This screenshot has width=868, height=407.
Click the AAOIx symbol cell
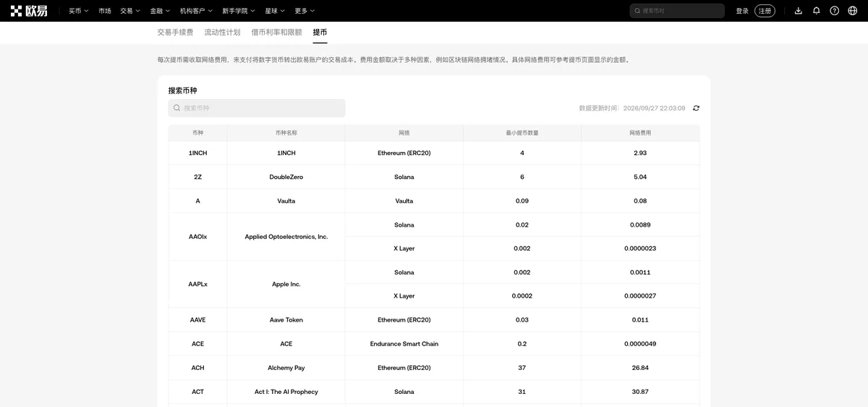[x=197, y=237]
